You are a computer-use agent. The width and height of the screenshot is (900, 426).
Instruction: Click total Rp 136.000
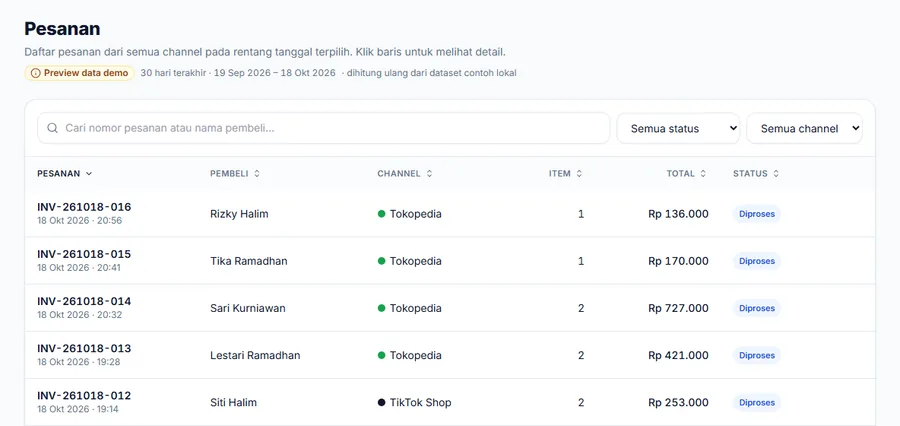678,214
